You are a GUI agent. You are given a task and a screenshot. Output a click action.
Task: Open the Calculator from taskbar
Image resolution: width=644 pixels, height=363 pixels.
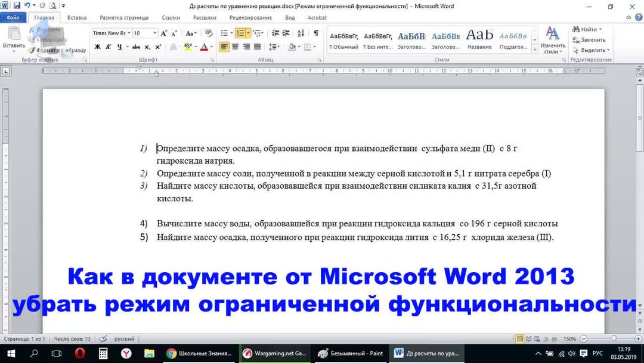coord(103,353)
